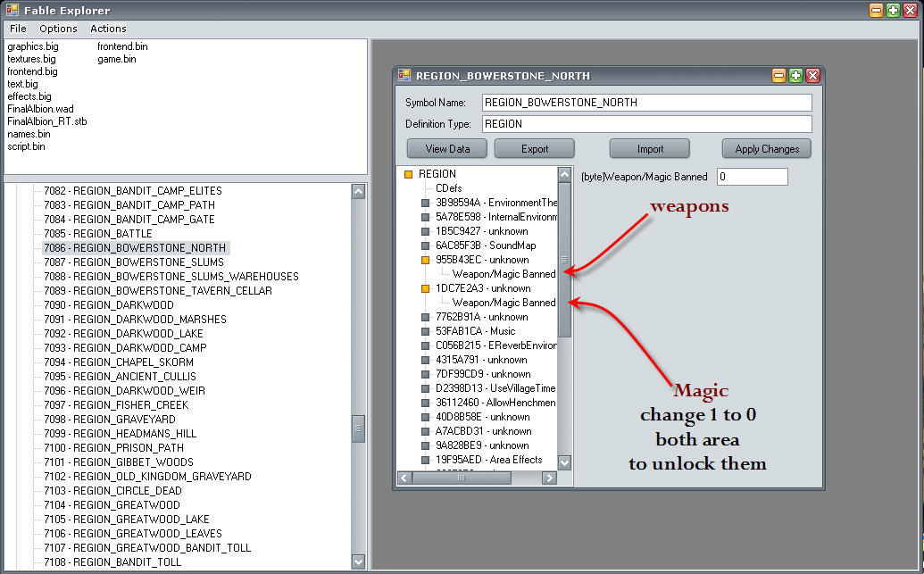Click the icon beside D2398D13 - UseVillageTime

click(426, 388)
